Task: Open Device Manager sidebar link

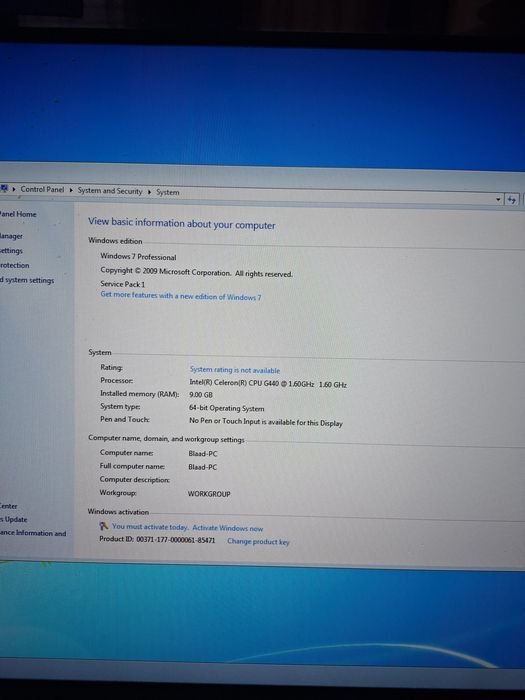Action: point(11,236)
